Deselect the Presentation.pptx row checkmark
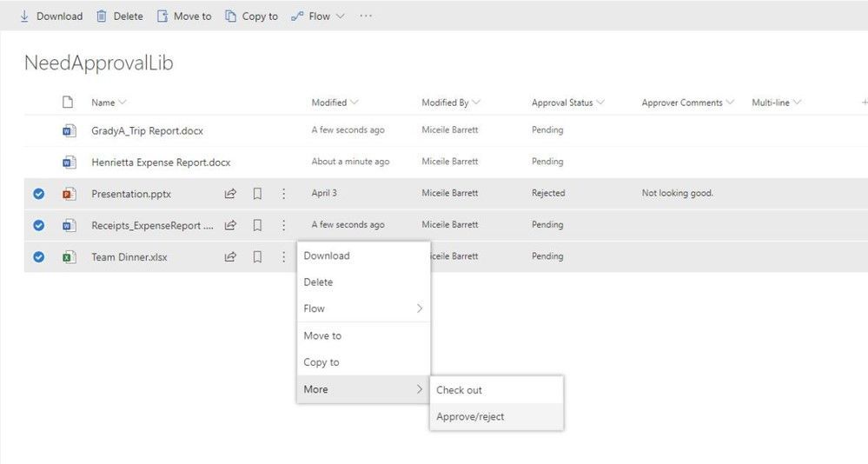 pos(38,194)
